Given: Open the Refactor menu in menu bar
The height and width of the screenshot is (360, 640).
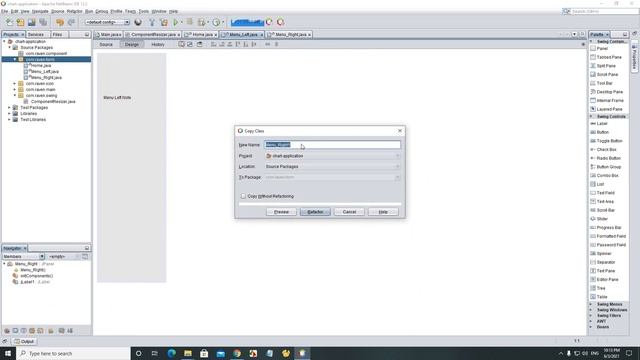Looking at the screenshot, I should tap(74, 11).
